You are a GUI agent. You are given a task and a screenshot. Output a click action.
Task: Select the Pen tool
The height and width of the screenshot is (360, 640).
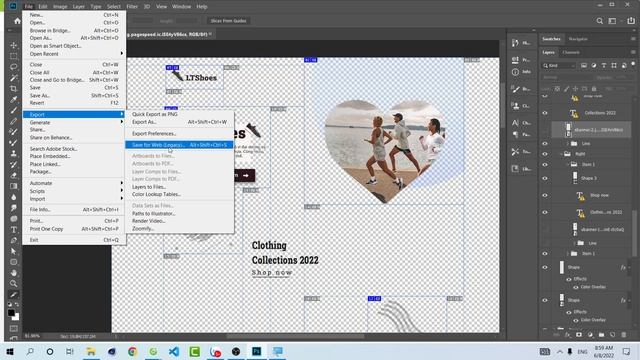coord(14,240)
